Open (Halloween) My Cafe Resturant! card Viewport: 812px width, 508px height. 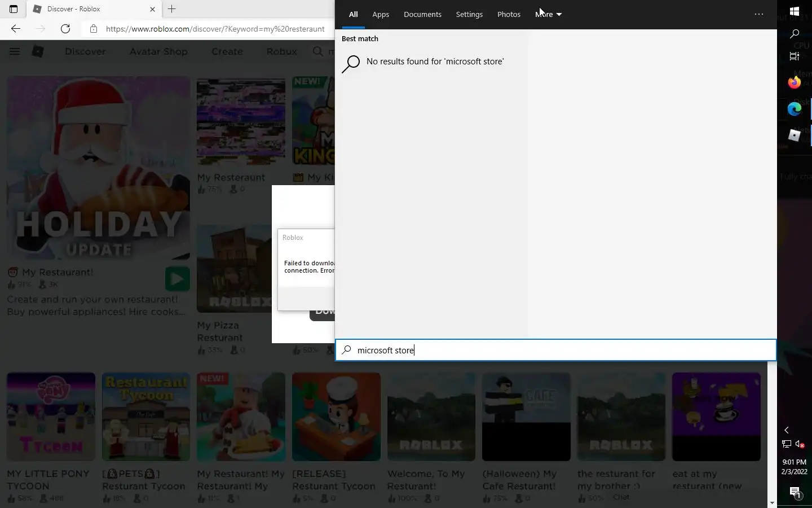526,437
